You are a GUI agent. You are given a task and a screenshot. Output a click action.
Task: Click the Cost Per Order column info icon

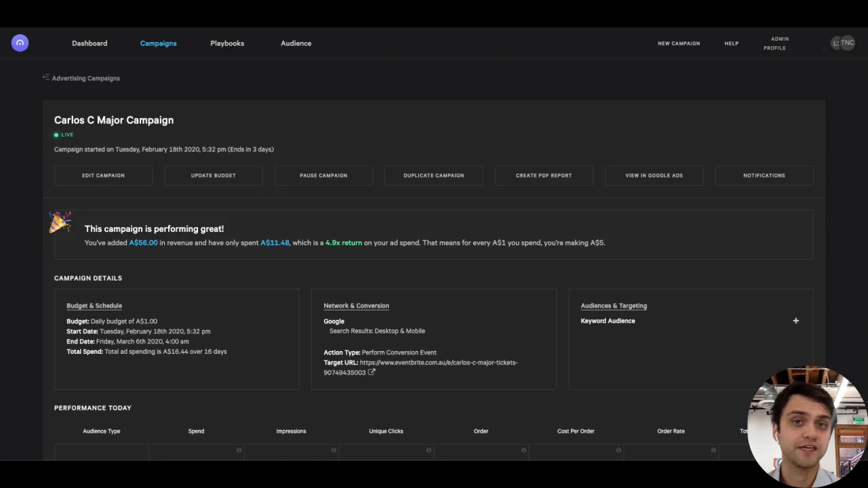click(618, 450)
